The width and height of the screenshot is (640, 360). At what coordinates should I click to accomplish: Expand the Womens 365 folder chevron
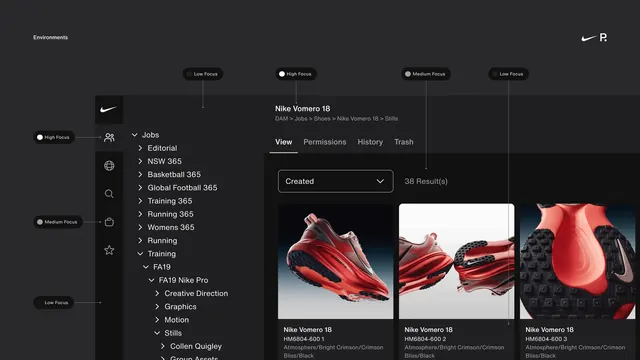140,227
